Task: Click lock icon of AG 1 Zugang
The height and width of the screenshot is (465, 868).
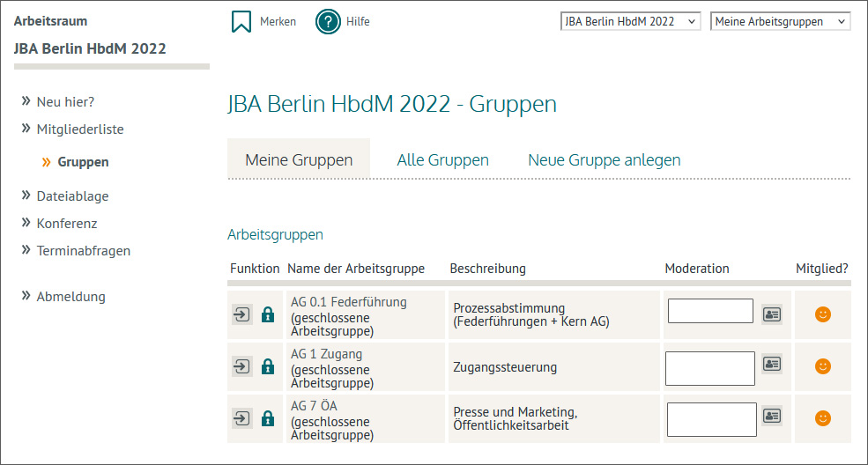Action: click(x=268, y=366)
